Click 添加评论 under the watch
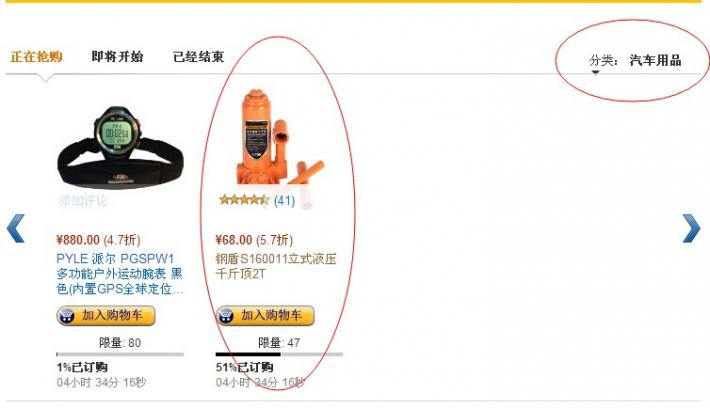This screenshot has height=408, width=710. tap(83, 201)
